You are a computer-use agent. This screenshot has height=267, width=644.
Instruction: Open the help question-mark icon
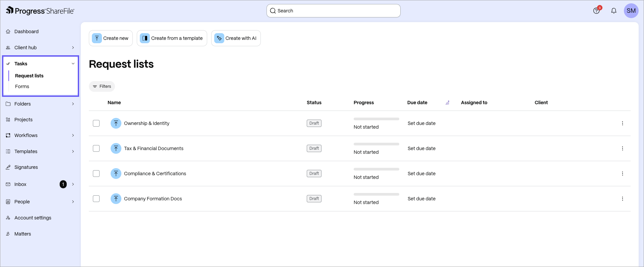pyautogui.click(x=596, y=11)
